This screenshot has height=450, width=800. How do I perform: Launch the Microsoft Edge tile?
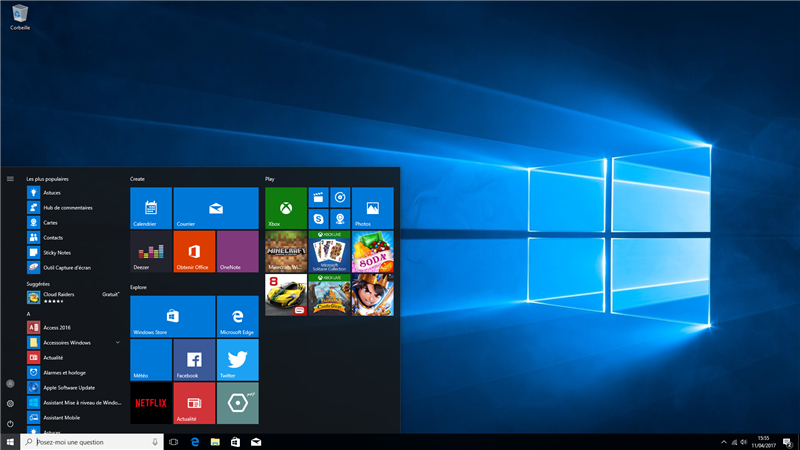[x=238, y=316]
